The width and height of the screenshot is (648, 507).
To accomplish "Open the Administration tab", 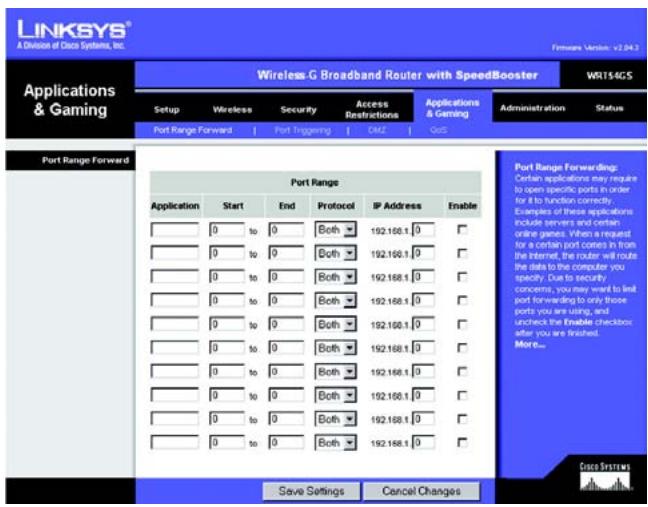I will click(532, 108).
